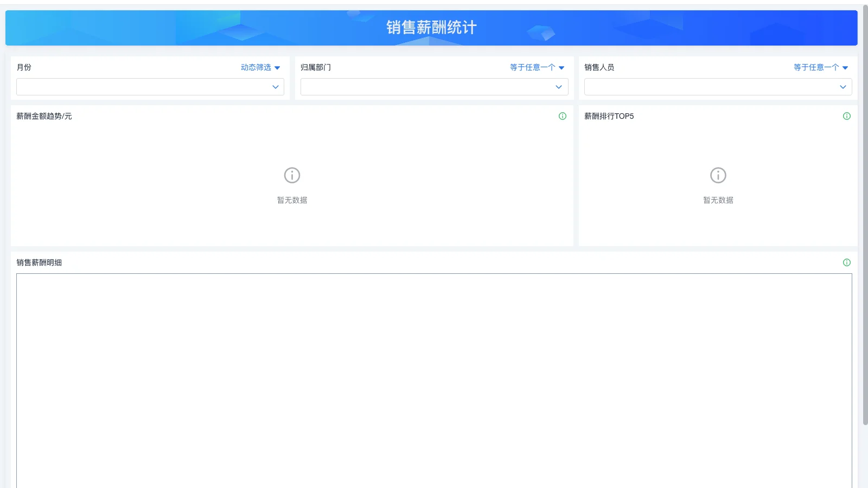Open the 月份 filter selection list

coord(146,87)
